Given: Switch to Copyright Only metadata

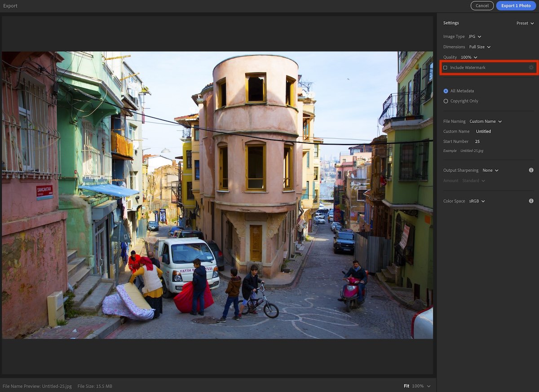Looking at the screenshot, I should (445, 101).
